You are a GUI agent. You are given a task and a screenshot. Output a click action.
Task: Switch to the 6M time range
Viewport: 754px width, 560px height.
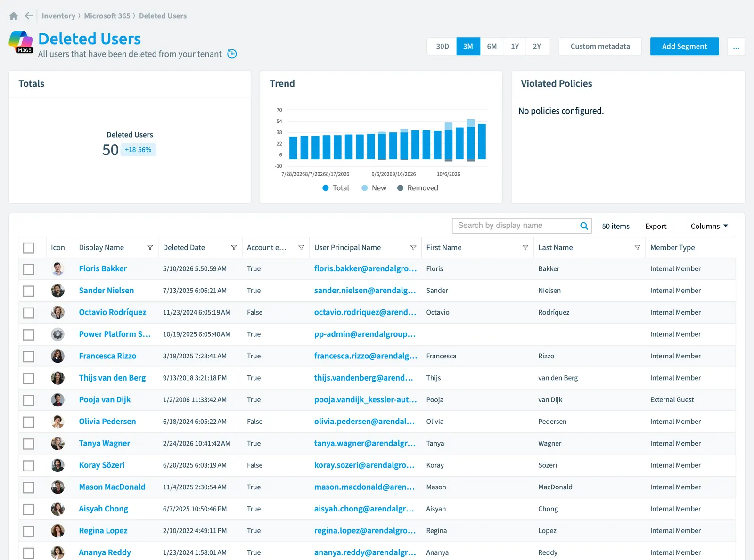(x=492, y=46)
